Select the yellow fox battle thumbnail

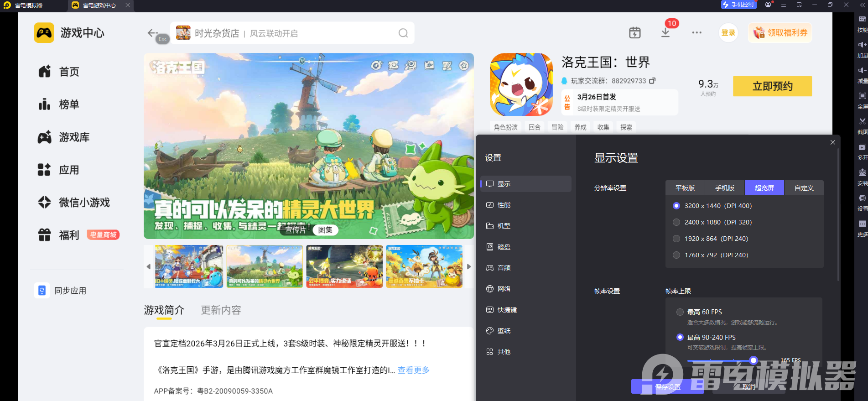point(344,266)
